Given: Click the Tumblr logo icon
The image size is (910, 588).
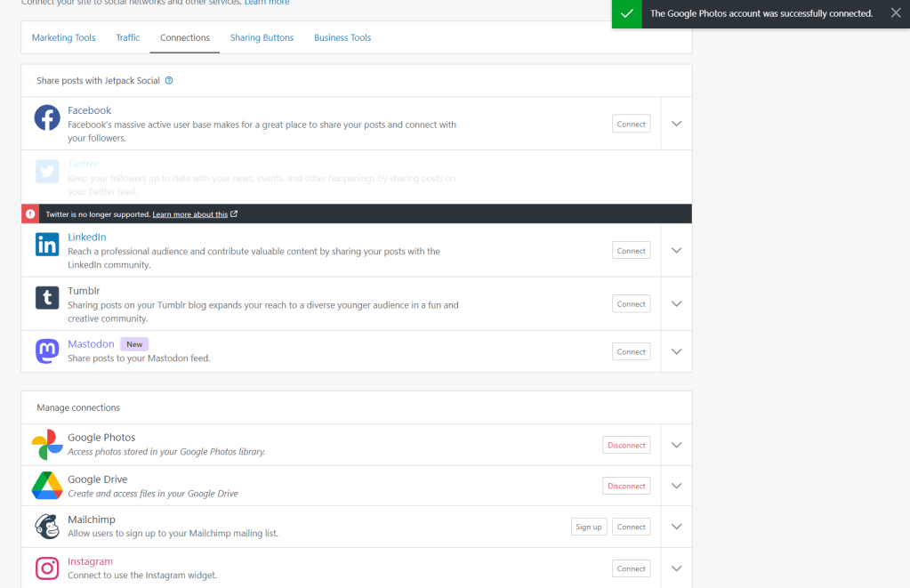Looking at the screenshot, I should (x=47, y=298).
